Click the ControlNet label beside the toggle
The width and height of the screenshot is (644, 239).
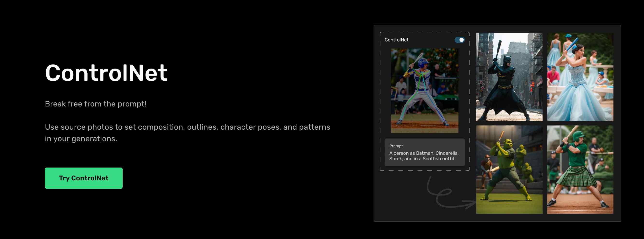(x=396, y=40)
